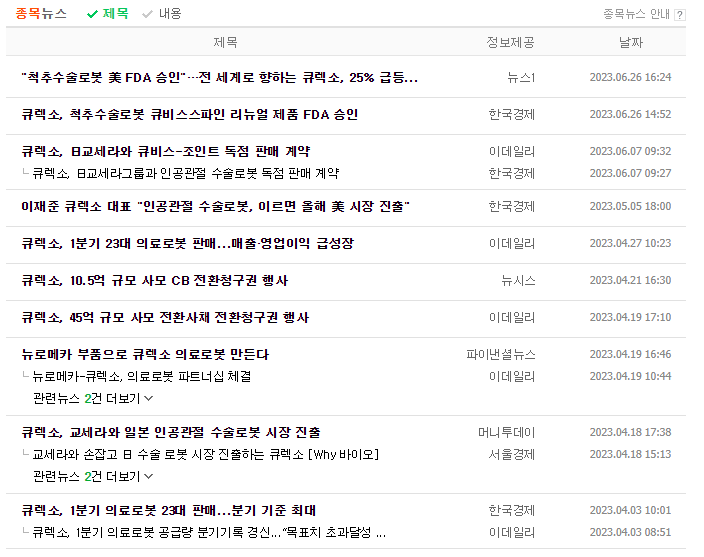The height and width of the screenshot is (557, 704).
Task: Select the 서울경제 source cell
Action: [x=512, y=454]
